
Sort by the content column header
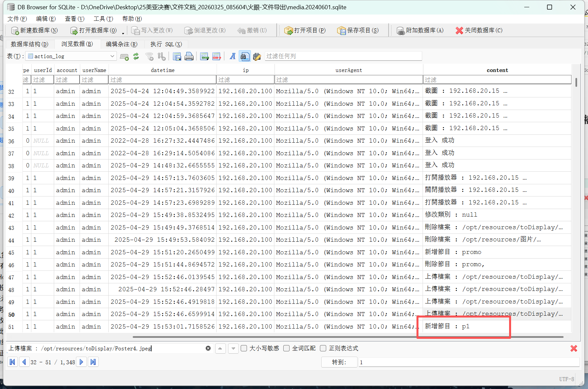(x=497, y=70)
